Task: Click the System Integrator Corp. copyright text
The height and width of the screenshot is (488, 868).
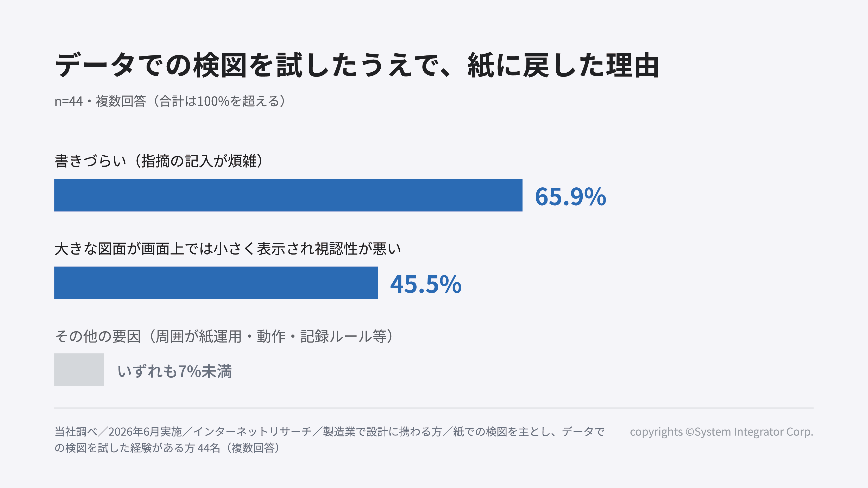Action: coord(721,432)
